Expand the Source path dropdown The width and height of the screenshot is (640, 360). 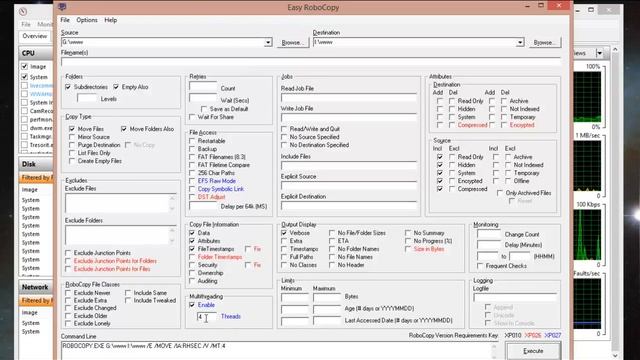[268, 42]
